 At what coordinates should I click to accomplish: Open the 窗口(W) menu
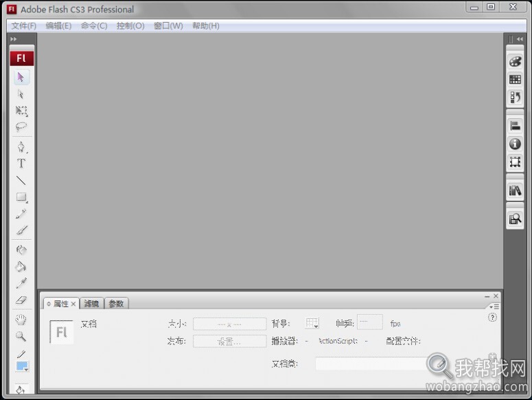[168, 26]
